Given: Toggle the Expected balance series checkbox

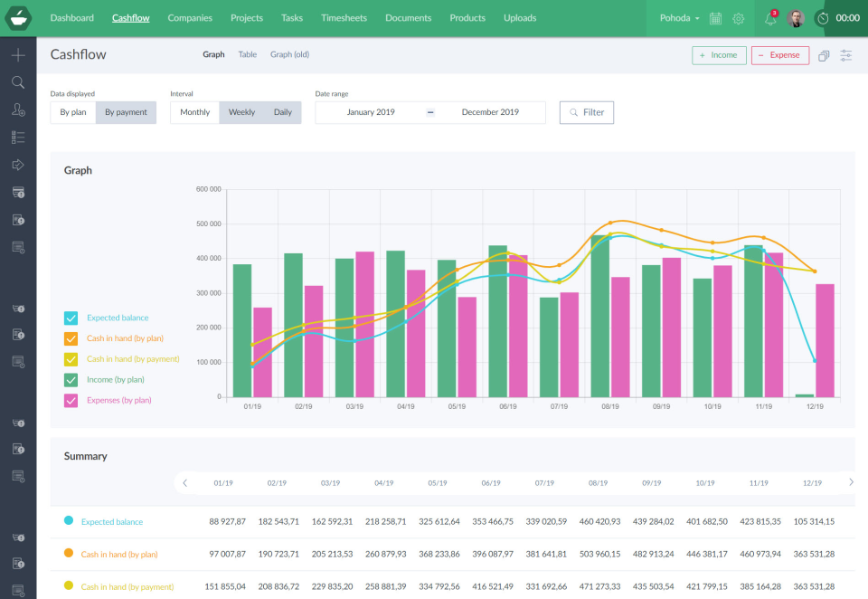Looking at the screenshot, I should (x=71, y=318).
